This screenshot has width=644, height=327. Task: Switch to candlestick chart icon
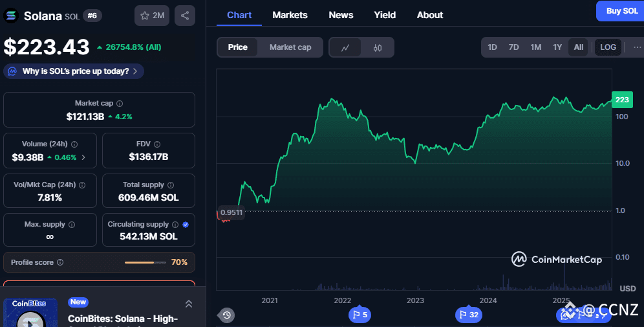pyautogui.click(x=378, y=47)
